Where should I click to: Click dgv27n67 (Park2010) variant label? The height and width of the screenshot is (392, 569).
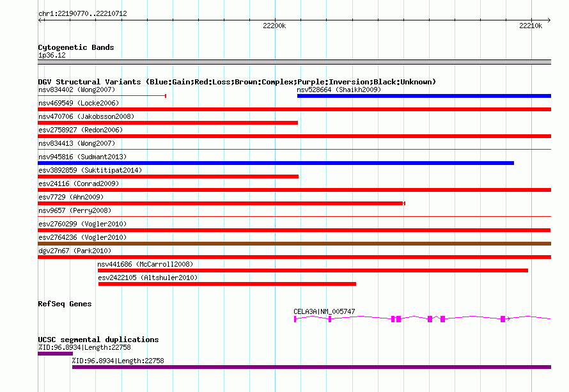click(75, 251)
